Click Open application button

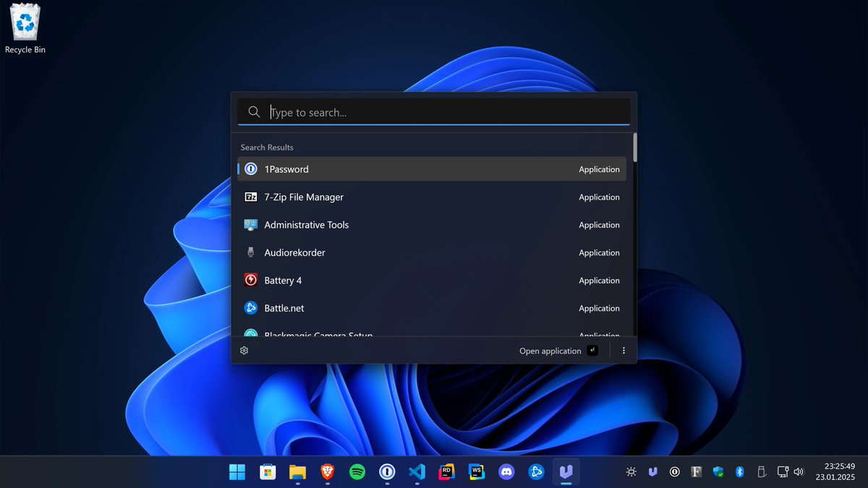(x=558, y=351)
